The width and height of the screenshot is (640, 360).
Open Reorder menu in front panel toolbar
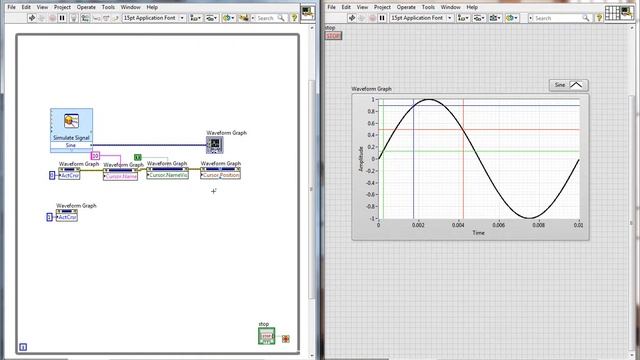pos(511,18)
